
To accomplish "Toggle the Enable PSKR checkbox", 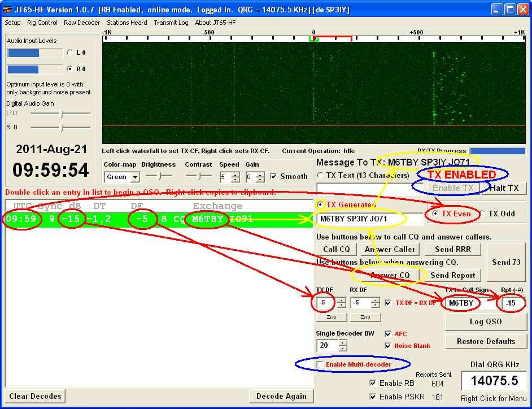I will (373, 397).
